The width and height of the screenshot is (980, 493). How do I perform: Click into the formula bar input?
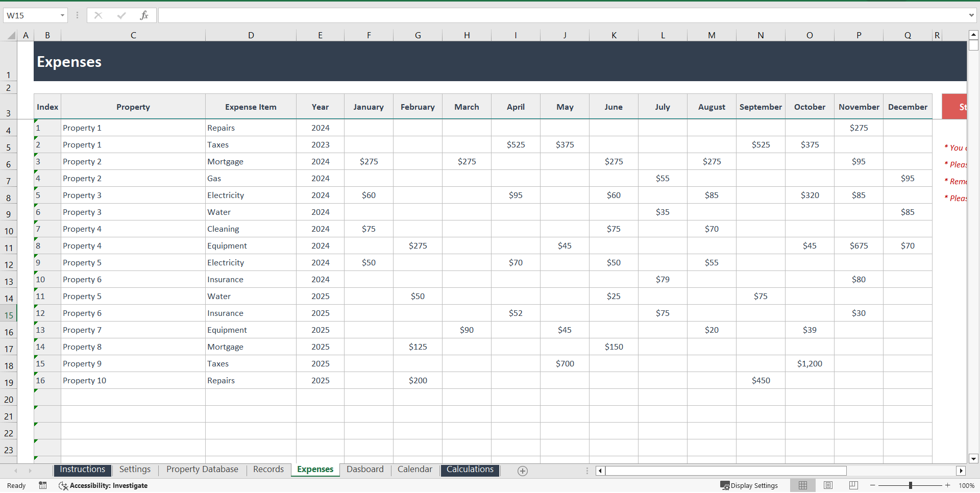pos(561,15)
